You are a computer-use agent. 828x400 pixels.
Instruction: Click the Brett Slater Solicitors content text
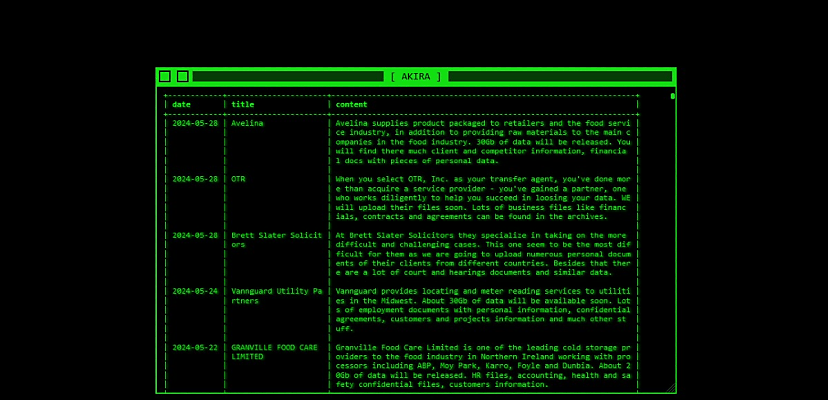(x=483, y=254)
